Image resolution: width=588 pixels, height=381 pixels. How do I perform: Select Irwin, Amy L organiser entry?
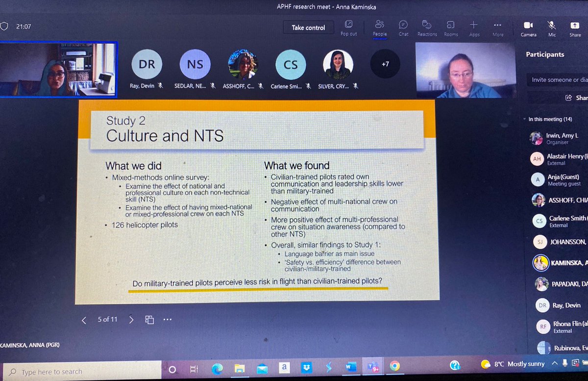559,138
